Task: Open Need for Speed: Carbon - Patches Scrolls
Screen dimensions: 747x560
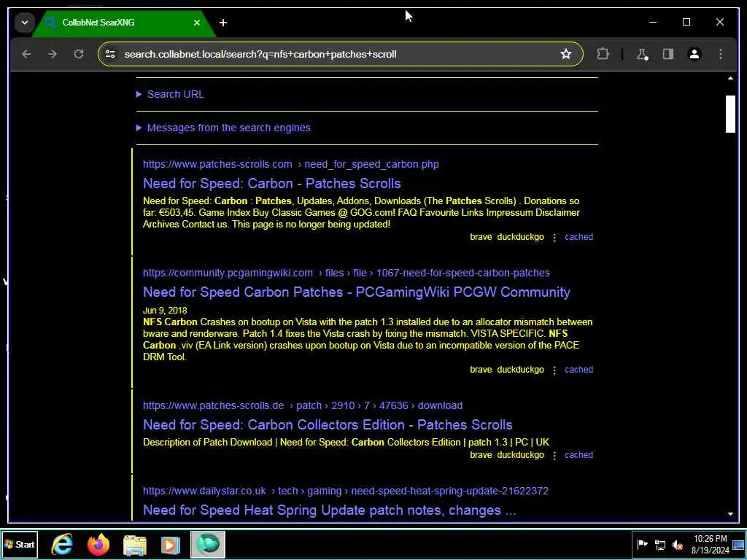Action: 271,183
